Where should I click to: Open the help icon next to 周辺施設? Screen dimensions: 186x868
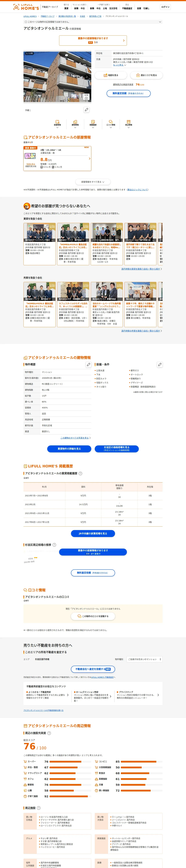(x=39, y=808)
